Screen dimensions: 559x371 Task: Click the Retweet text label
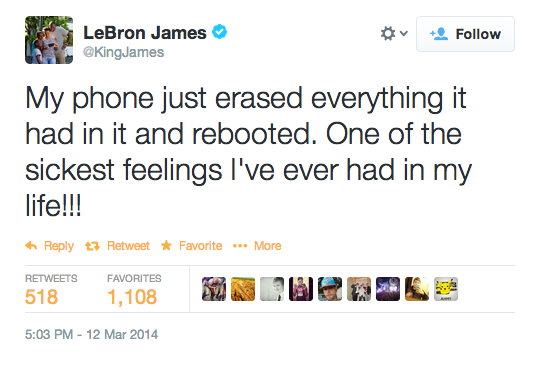click(128, 246)
